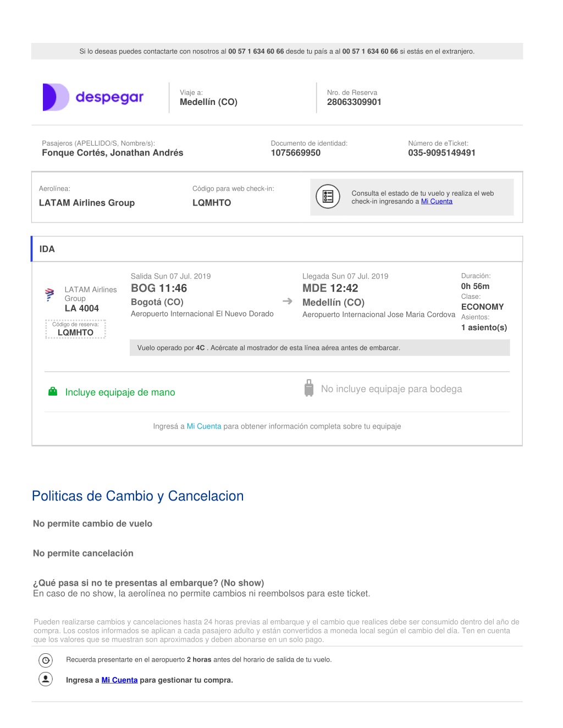Click the LQMHTO web check-in code

point(212,203)
